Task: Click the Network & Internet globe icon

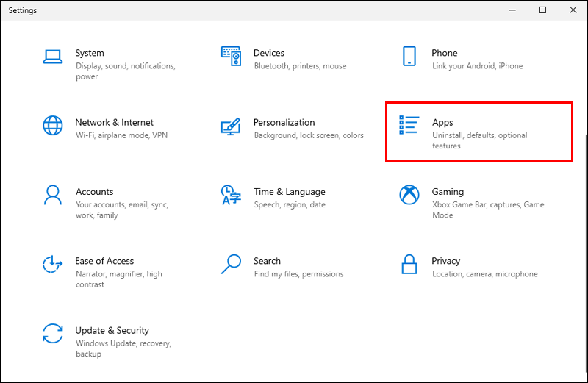Action: click(x=52, y=126)
